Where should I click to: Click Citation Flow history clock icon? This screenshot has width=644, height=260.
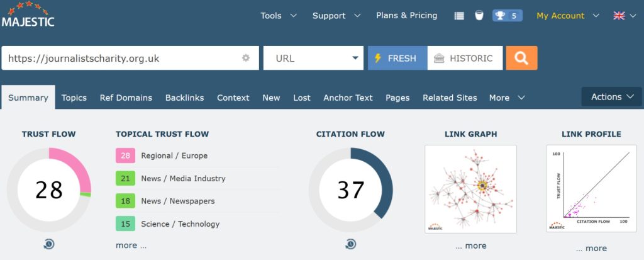point(350,244)
